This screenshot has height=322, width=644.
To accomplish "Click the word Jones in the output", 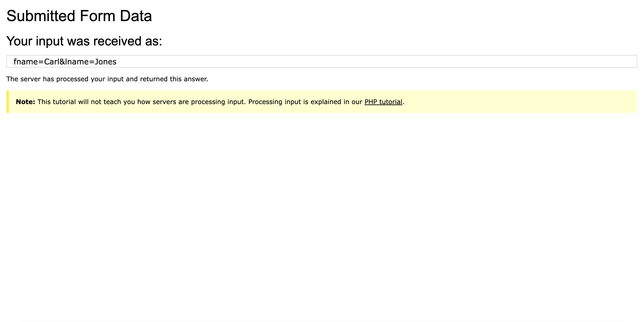I will coord(106,62).
